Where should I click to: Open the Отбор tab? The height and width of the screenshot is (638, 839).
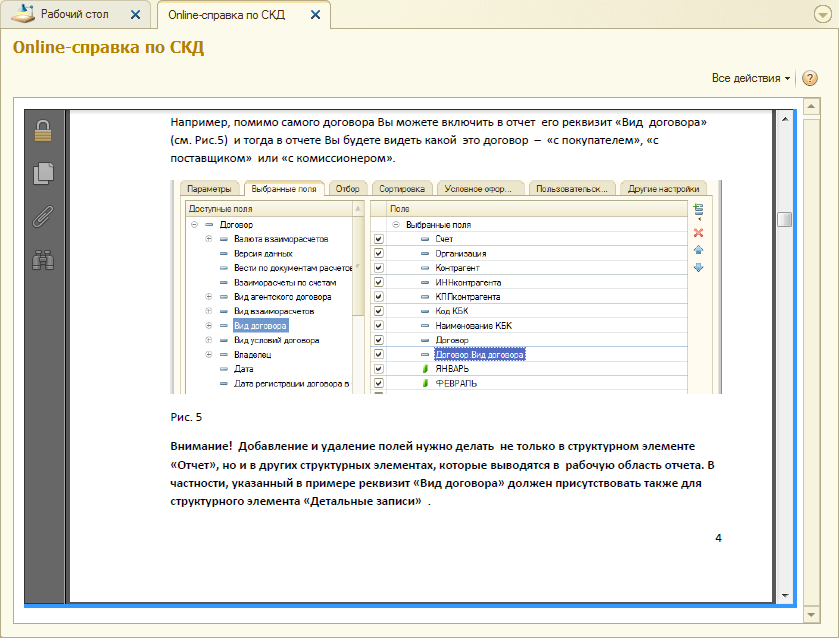click(347, 189)
